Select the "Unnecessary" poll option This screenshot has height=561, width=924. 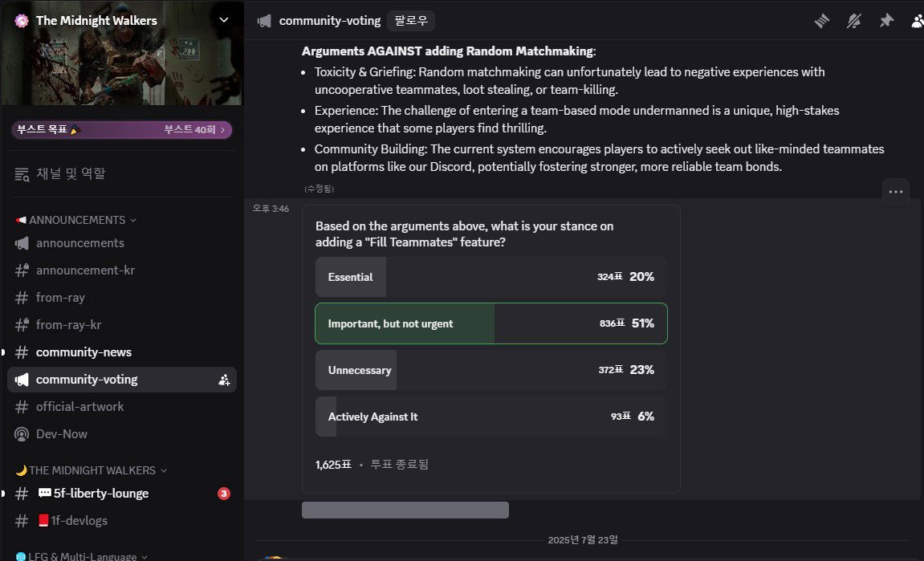(x=490, y=370)
